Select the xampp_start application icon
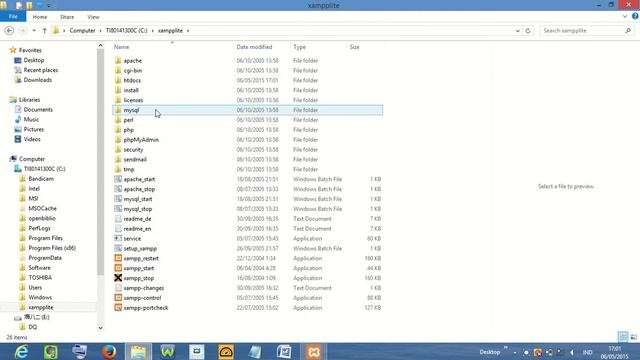Screen dimensions: 640x360 click(118, 268)
